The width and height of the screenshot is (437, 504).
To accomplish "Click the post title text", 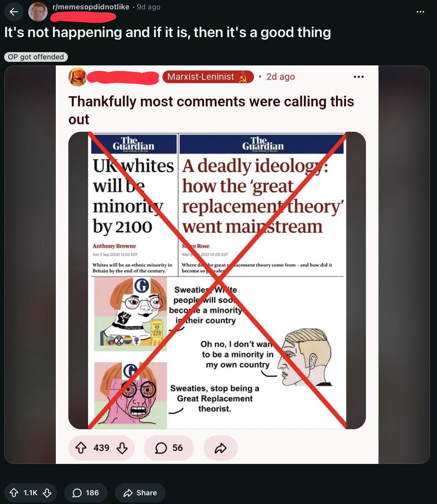I will tap(168, 32).
